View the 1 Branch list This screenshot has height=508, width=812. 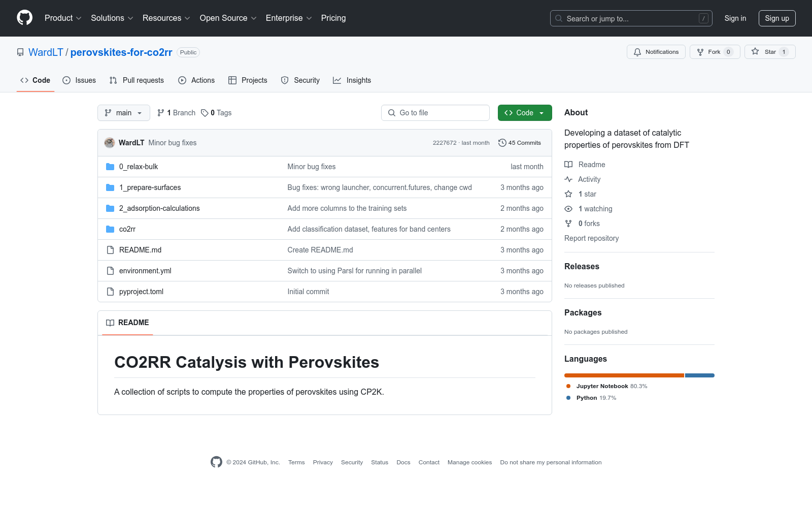176,113
